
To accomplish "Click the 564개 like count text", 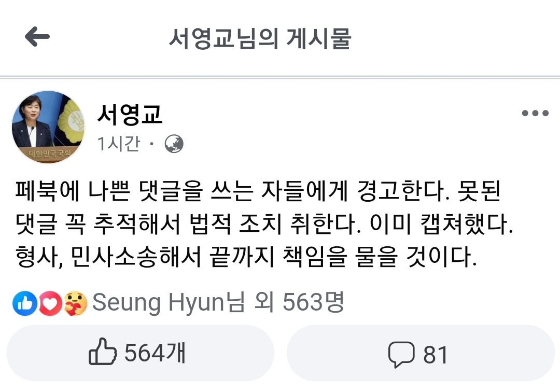I will 155,353.
